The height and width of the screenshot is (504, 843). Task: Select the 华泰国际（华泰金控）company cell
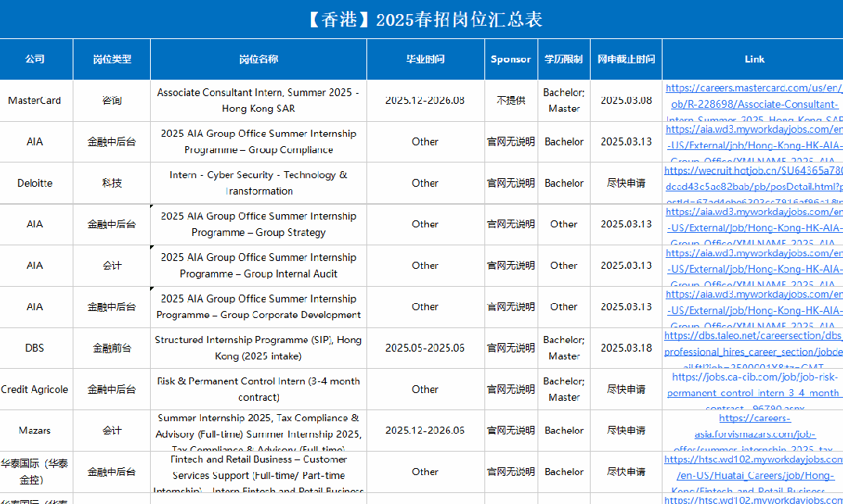[x=36, y=472]
